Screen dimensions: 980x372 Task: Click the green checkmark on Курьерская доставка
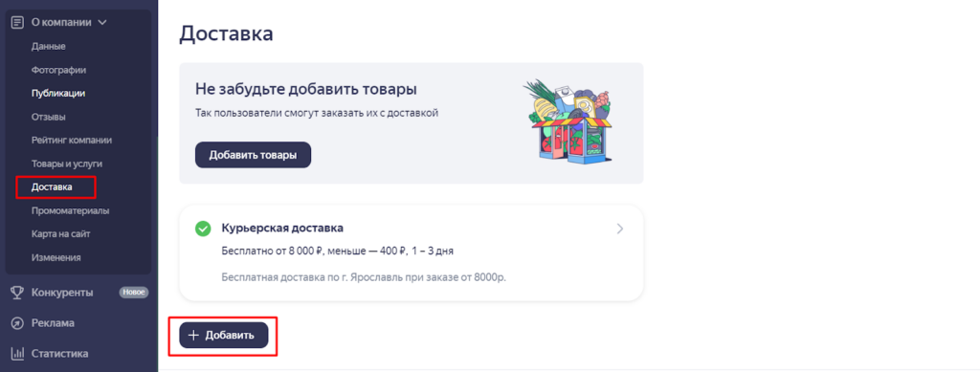203,229
